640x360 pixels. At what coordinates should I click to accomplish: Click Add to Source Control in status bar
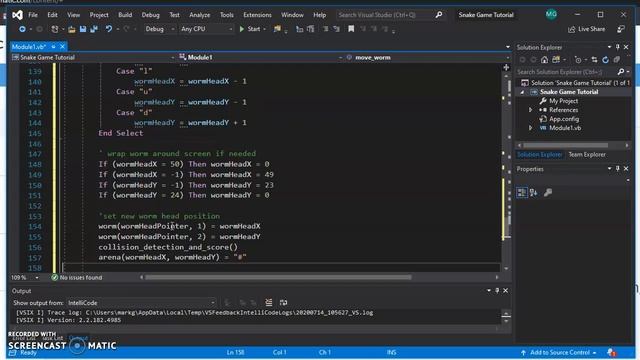[559, 352]
